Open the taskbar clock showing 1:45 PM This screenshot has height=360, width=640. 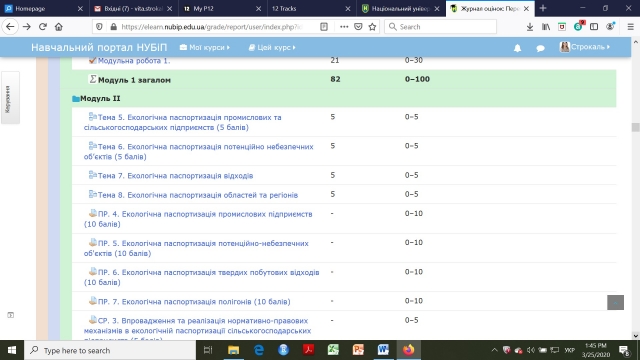pyautogui.click(x=596, y=350)
